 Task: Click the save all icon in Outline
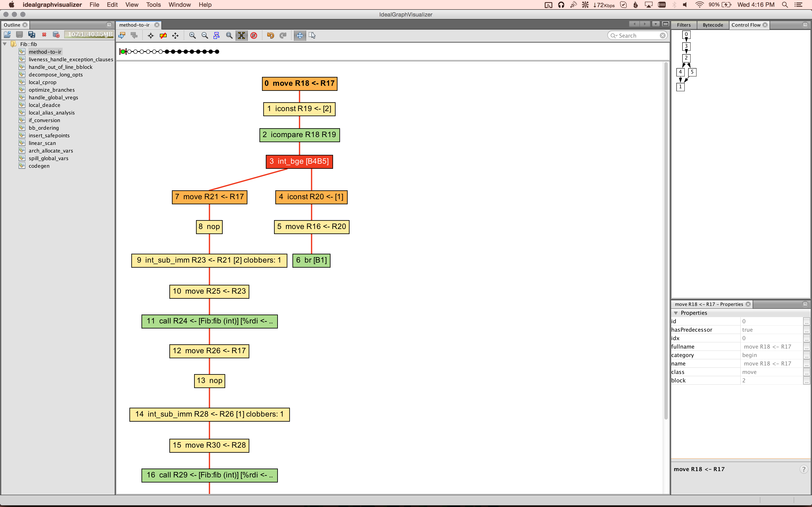coord(32,34)
